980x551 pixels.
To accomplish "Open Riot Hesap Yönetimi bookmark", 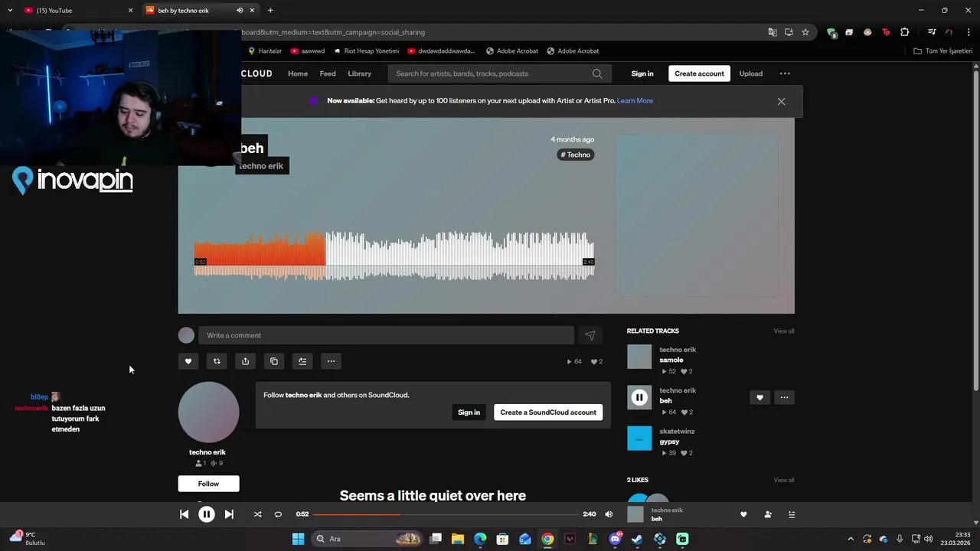I will [367, 51].
